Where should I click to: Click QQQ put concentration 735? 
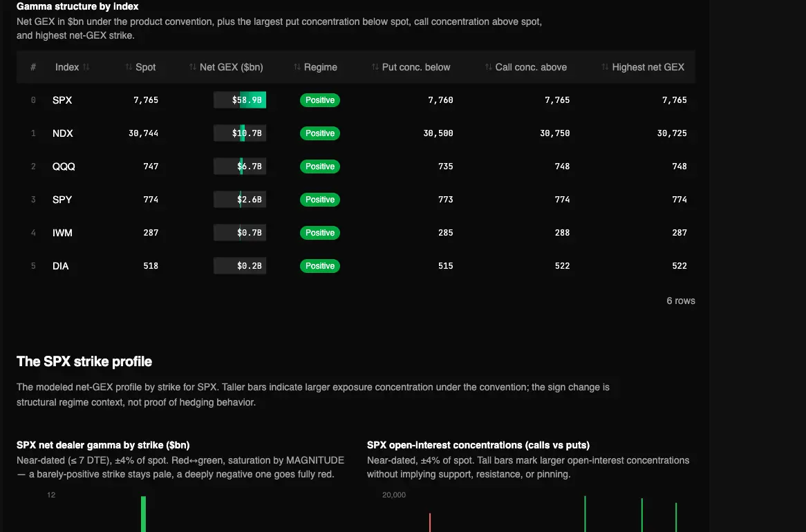446,167
